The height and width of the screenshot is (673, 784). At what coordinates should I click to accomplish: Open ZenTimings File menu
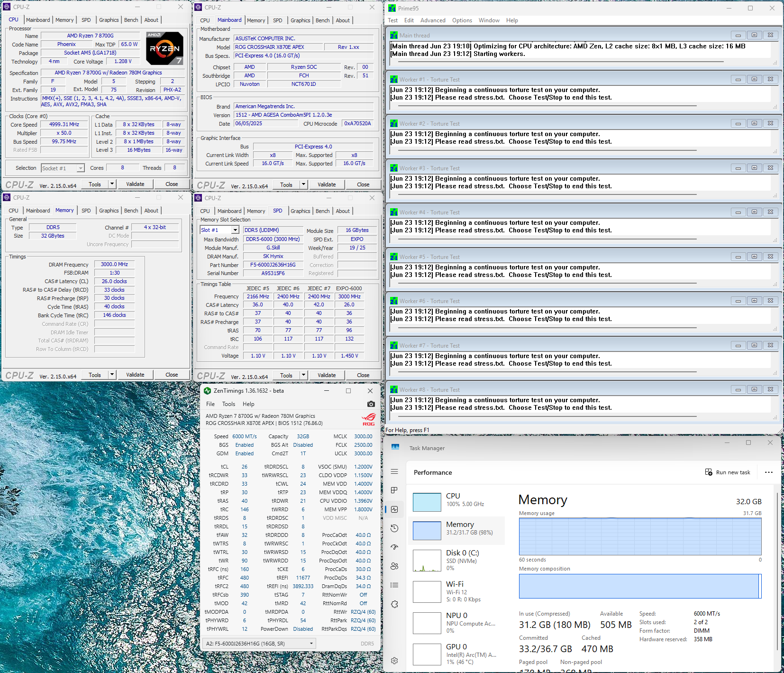(x=210, y=404)
